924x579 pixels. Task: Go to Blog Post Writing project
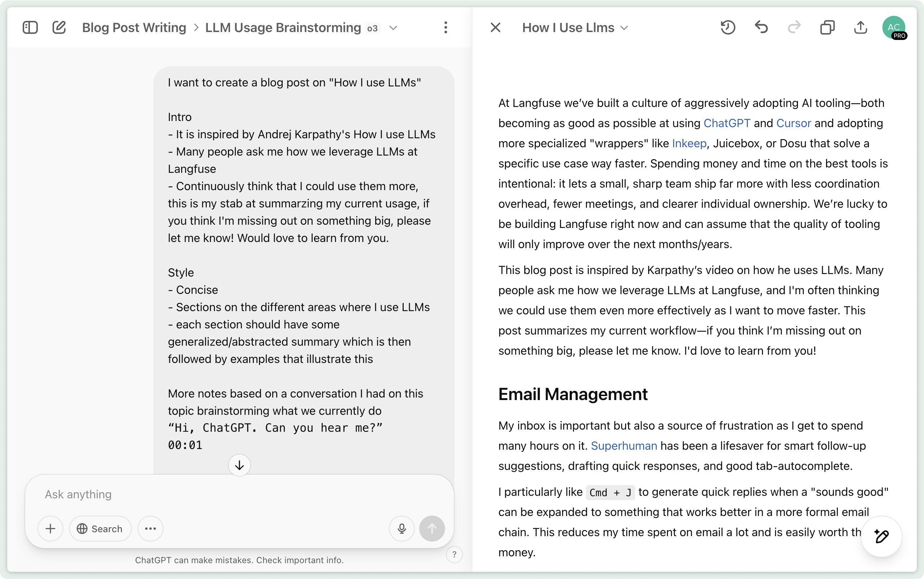point(134,28)
